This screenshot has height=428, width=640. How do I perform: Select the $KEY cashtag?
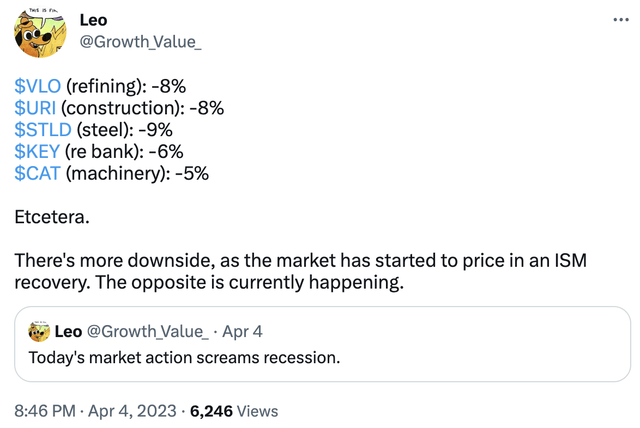(x=37, y=152)
